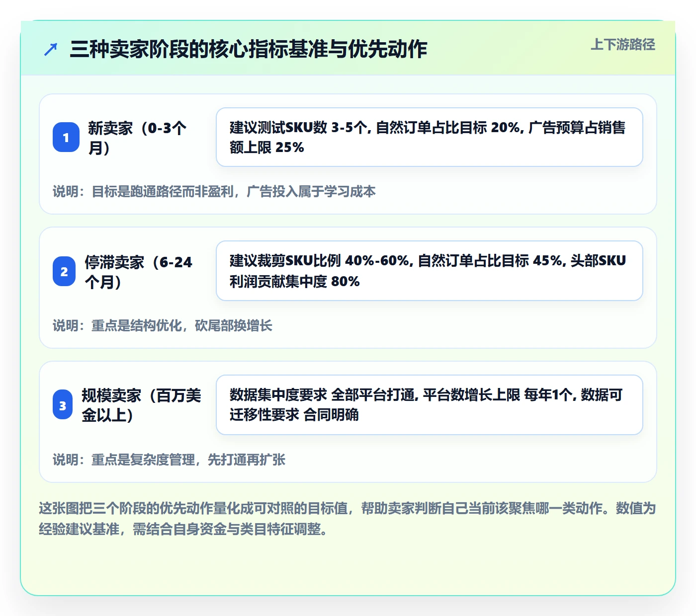Click the footer paragraph starting 这张图把三个阶段
Image resolution: width=696 pixels, height=616 pixels.
coord(348,519)
